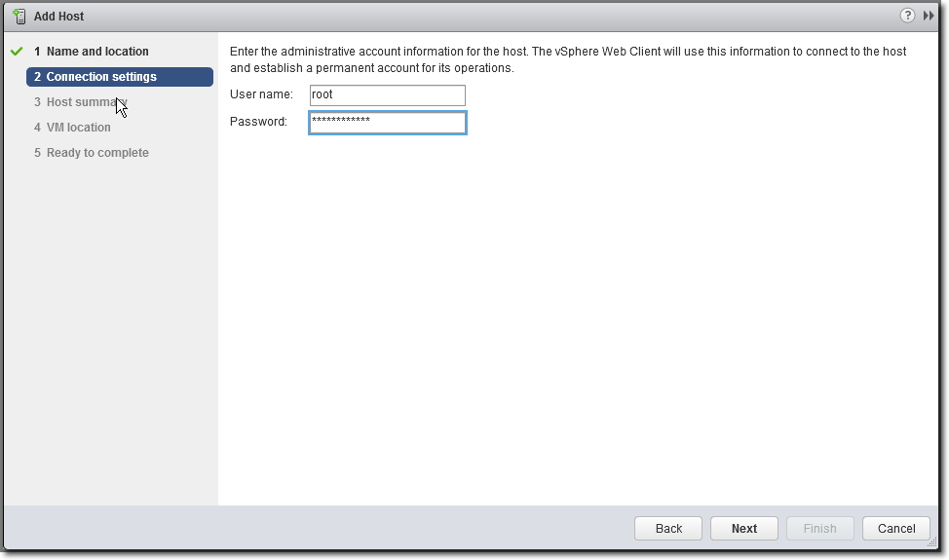The image size is (949, 560).
Task: Click the administrative account description text
Action: coord(568,59)
